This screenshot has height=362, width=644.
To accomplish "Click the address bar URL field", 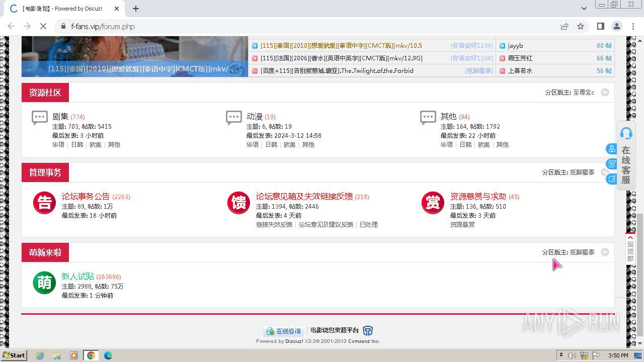I will 307,26.
